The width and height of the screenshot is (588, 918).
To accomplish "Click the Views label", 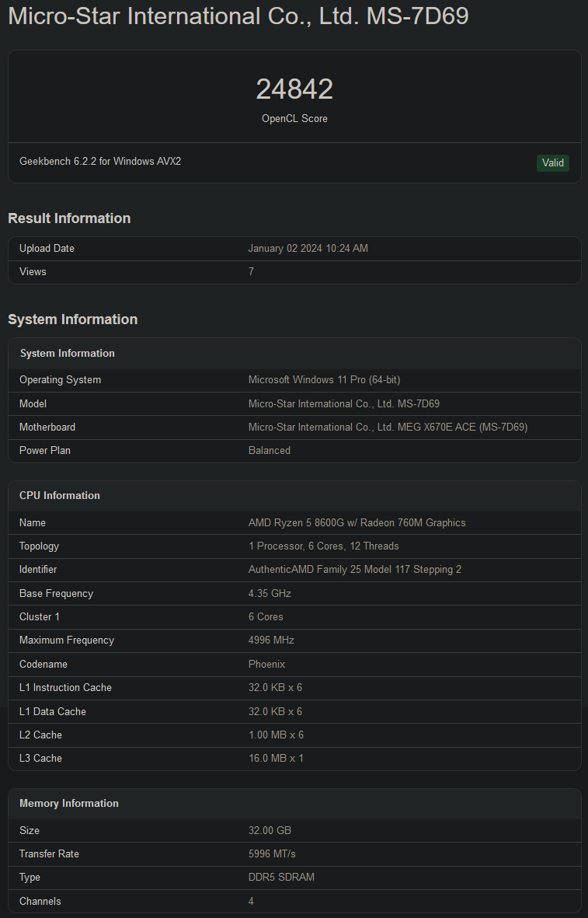I will pos(33,271).
